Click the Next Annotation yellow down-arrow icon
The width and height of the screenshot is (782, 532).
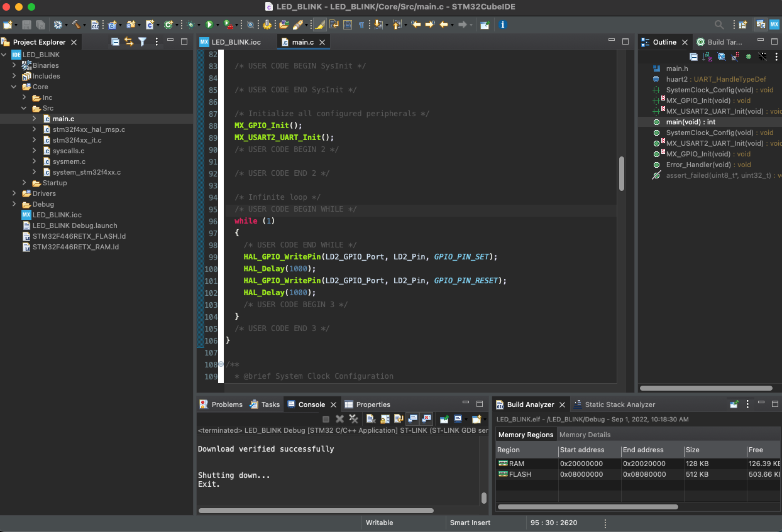click(x=378, y=24)
